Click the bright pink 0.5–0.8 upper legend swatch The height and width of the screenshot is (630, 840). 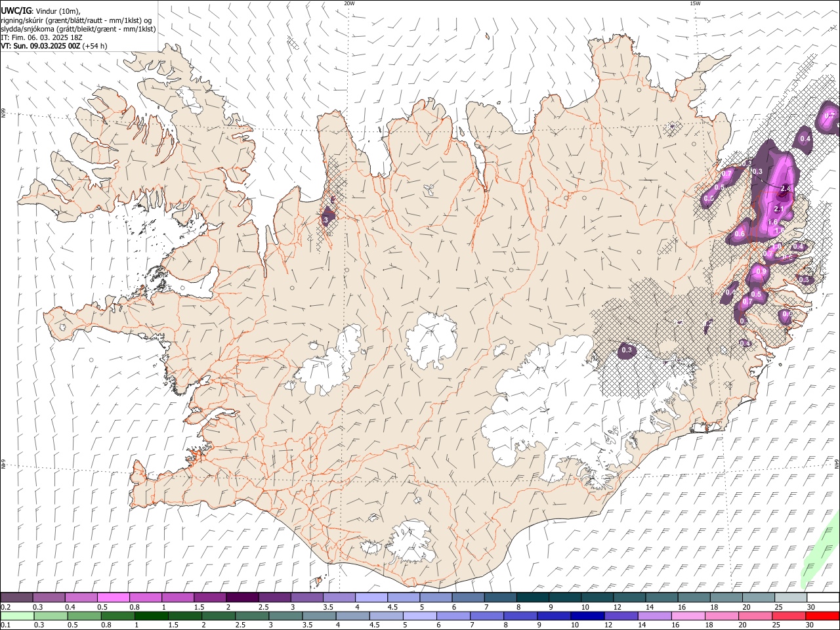[112, 598]
